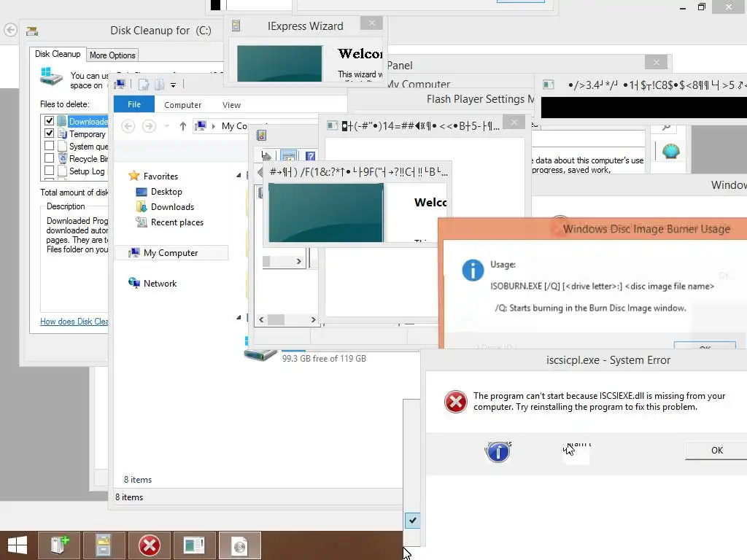Click the blue info icon under System Error

498,451
